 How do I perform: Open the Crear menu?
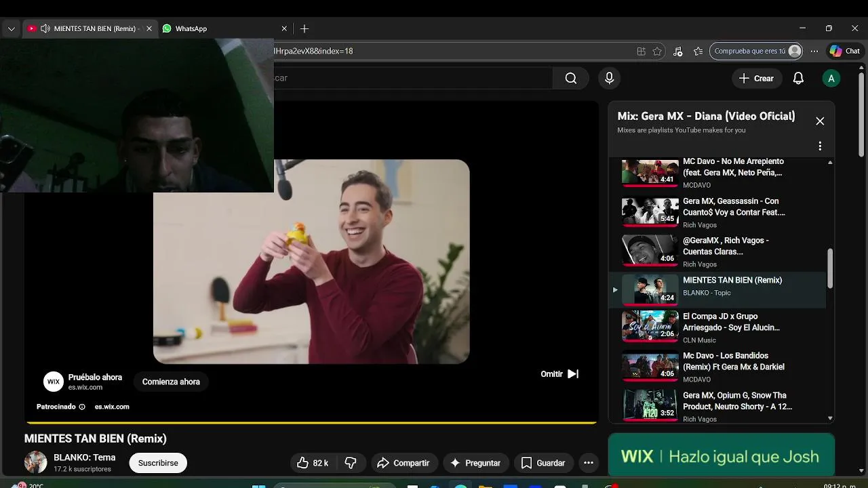[756, 78]
